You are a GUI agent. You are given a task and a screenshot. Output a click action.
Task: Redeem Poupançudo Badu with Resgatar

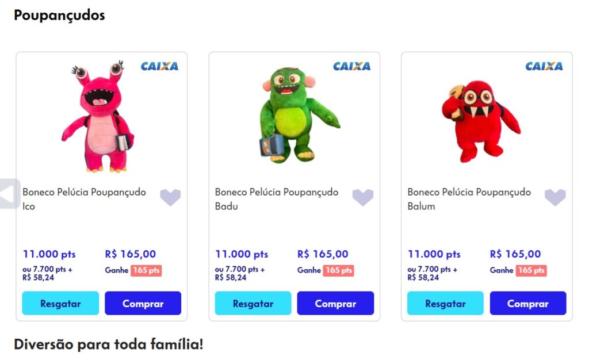point(253,304)
